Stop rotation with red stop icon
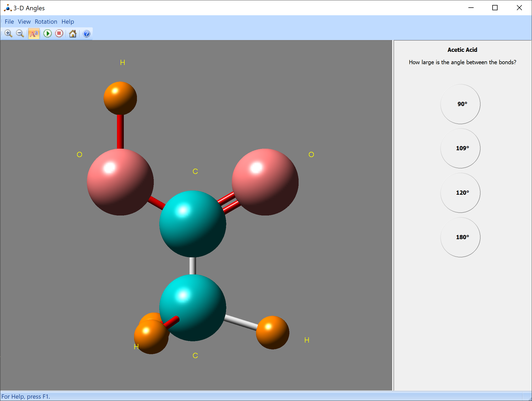Image resolution: width=532 pixels, height=401 pixels. (x=59, y=34)
